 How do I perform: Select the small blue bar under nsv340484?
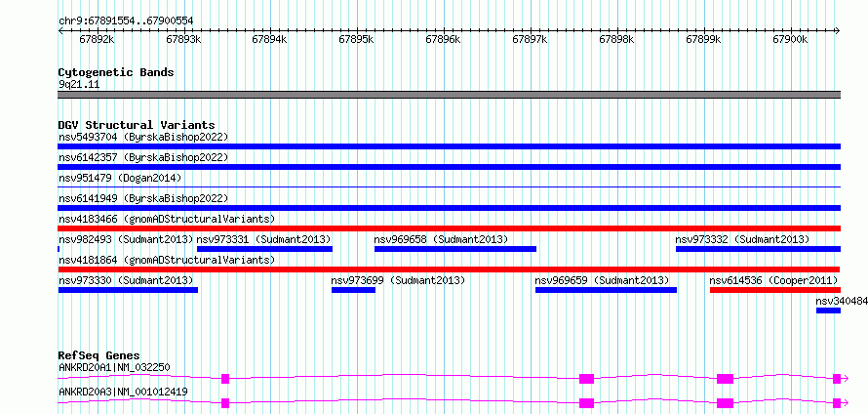click(829, 310)
